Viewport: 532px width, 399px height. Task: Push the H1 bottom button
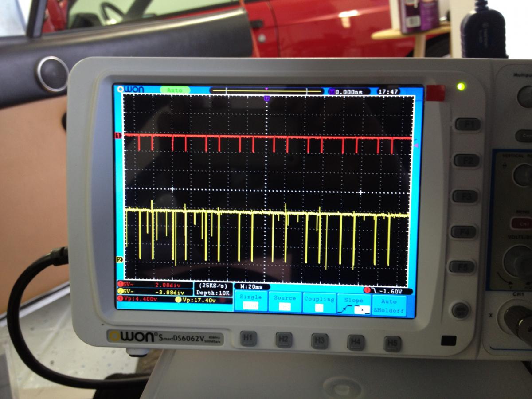249,339
